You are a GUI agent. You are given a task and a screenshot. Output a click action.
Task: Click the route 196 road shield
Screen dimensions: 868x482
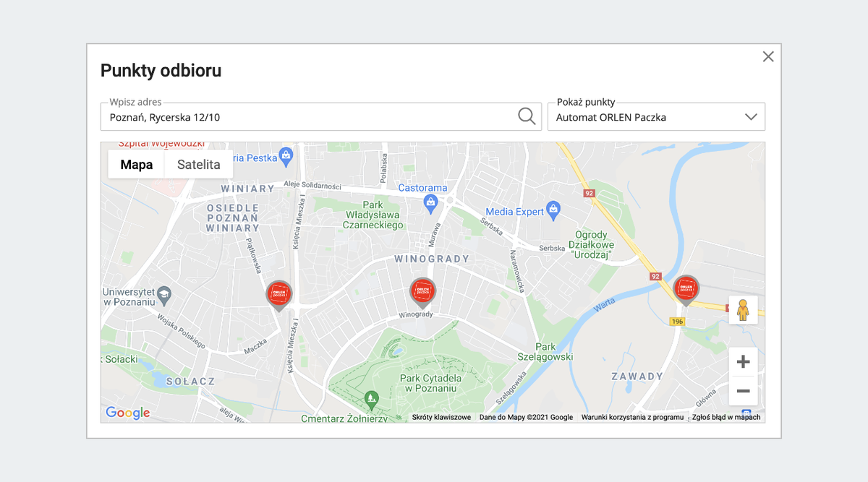click(677, 321)
